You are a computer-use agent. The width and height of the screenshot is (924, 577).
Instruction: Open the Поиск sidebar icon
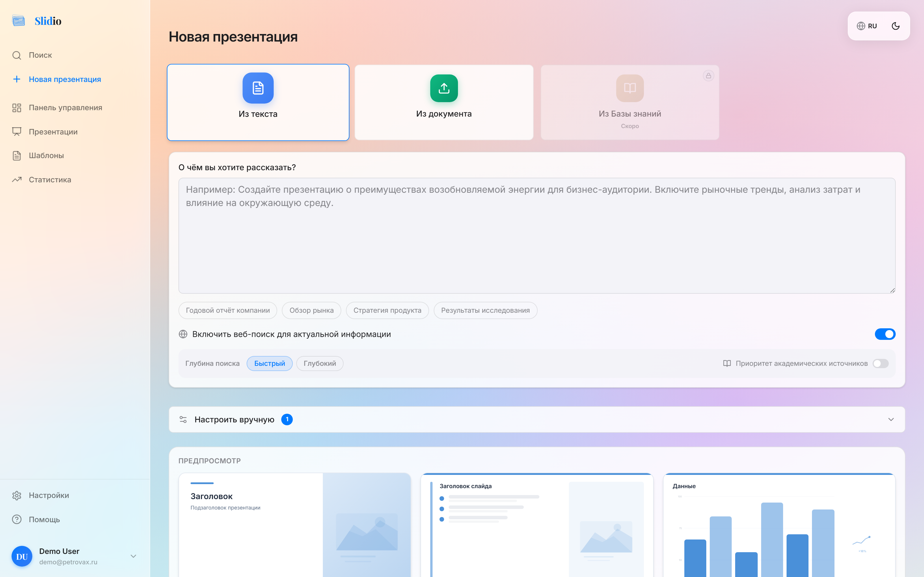(16, 55)
